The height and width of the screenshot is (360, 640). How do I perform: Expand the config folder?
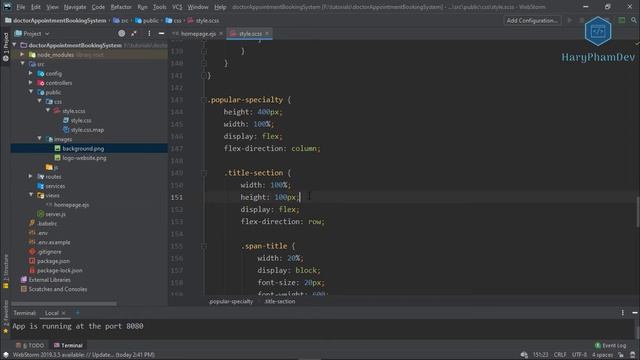coord(31,73)
